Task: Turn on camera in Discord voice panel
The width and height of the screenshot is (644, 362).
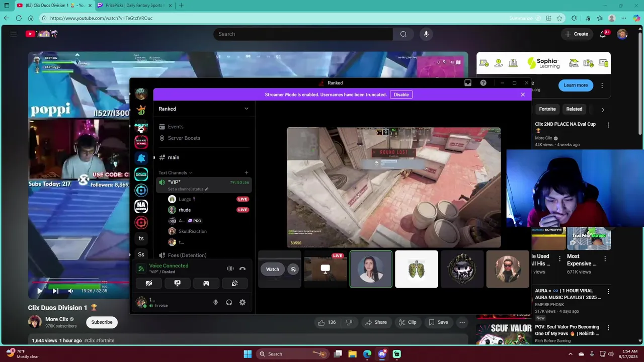Action: (149, 283)
